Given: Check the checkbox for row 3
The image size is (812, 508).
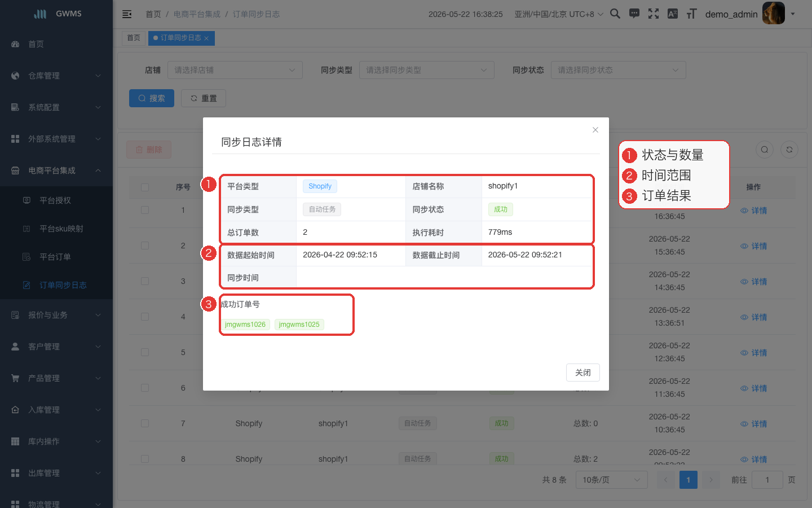Looking at the screenshot, I should pos(145,281).
